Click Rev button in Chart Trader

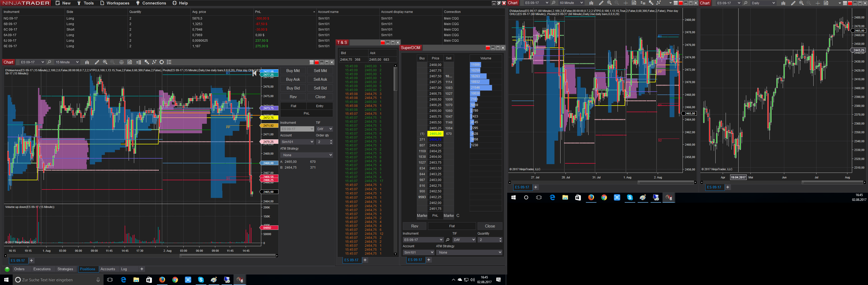point(293,97)
